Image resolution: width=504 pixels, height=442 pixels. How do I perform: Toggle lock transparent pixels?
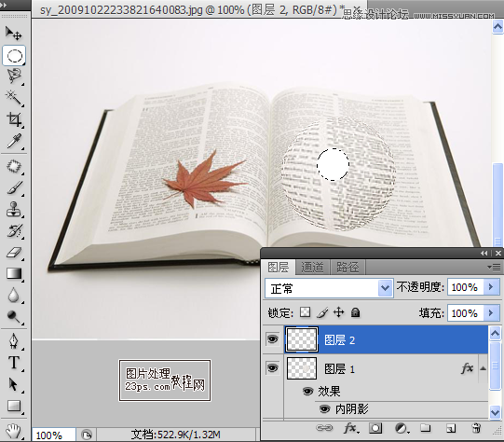[x=305, y=312]
